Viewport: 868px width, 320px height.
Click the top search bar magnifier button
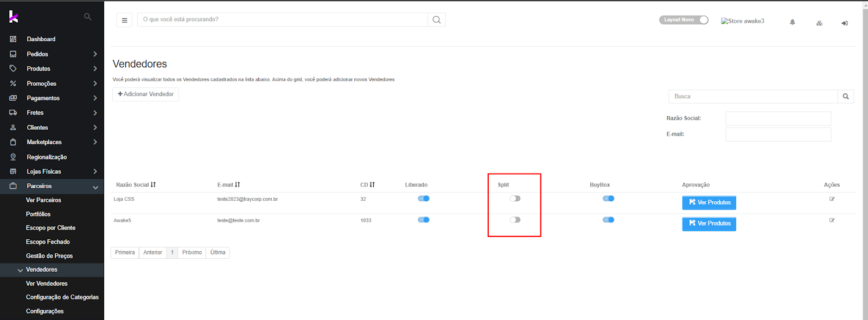pyautogui.click(x=437, y=20)
